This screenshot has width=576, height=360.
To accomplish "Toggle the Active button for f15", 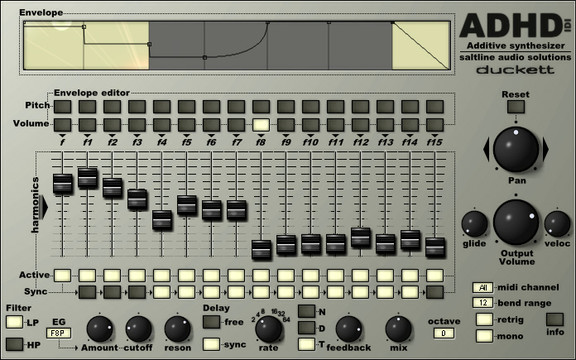I will (x=435, y=276).
